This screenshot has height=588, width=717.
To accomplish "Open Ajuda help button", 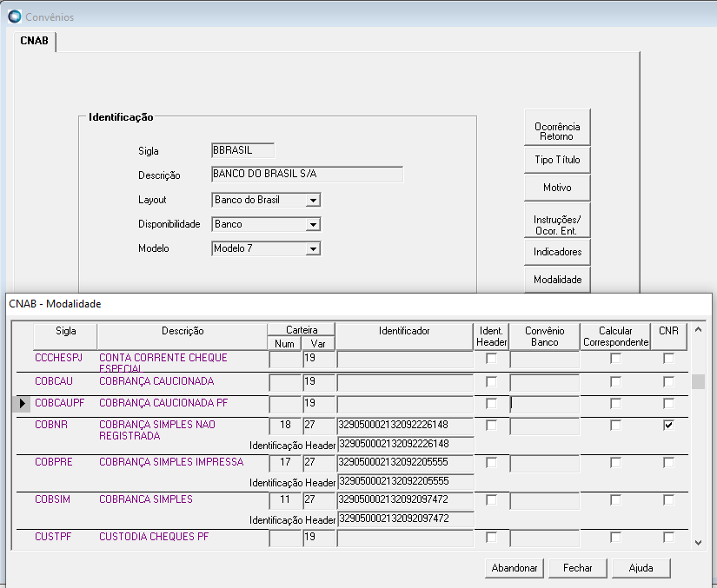I will click(641, 568).
